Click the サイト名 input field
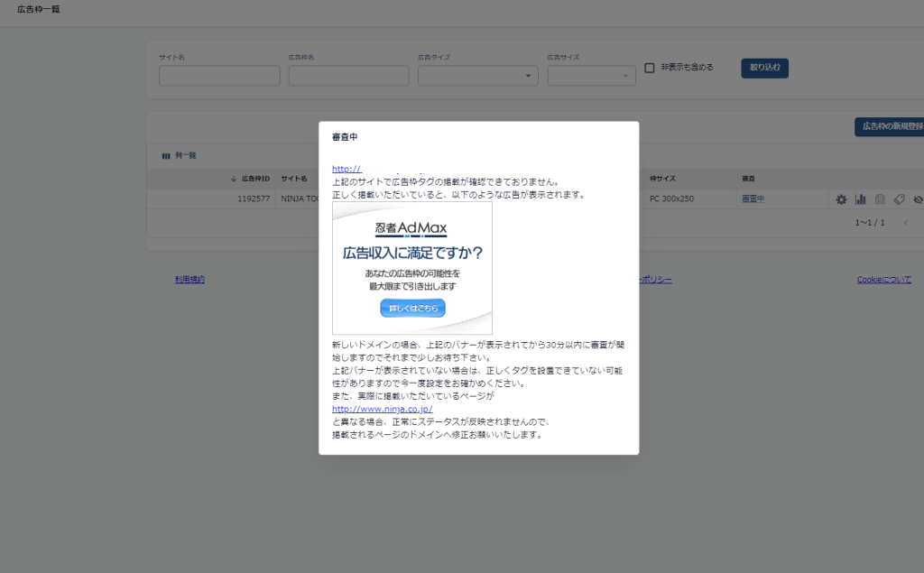924x573 pixels. point(218,76)
